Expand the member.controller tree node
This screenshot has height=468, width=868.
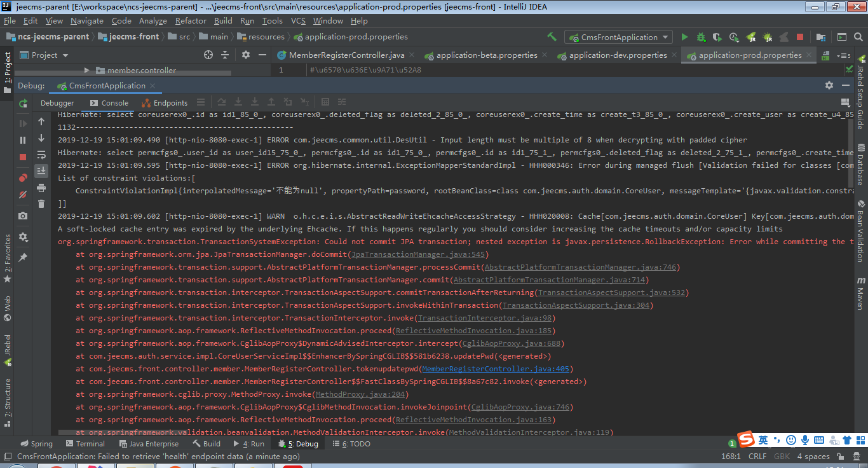coord(87,71)
